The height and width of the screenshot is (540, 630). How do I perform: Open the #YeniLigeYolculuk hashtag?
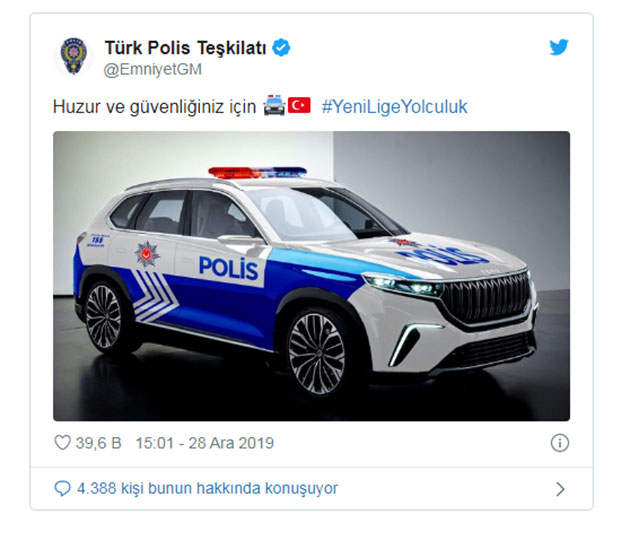[395, 107]
